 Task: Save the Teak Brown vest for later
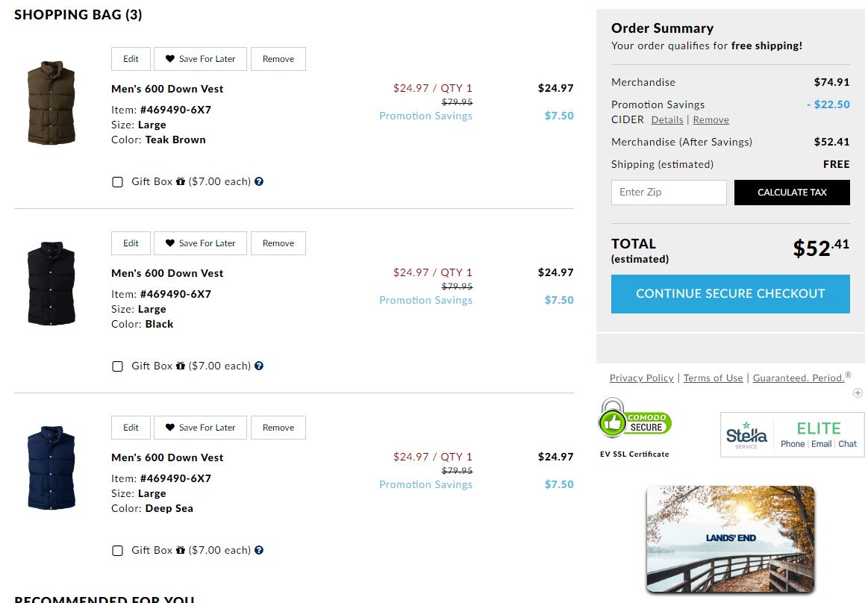click(x=200, y=59)
